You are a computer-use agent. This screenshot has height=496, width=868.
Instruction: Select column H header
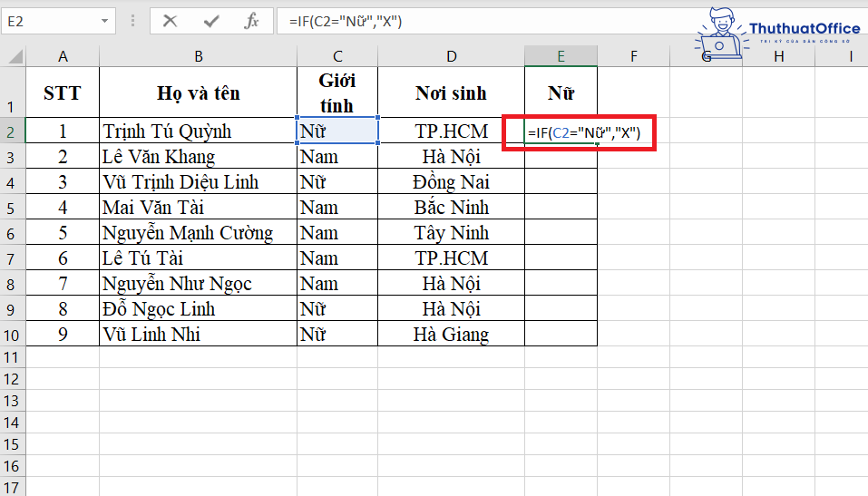click(778, 56)
